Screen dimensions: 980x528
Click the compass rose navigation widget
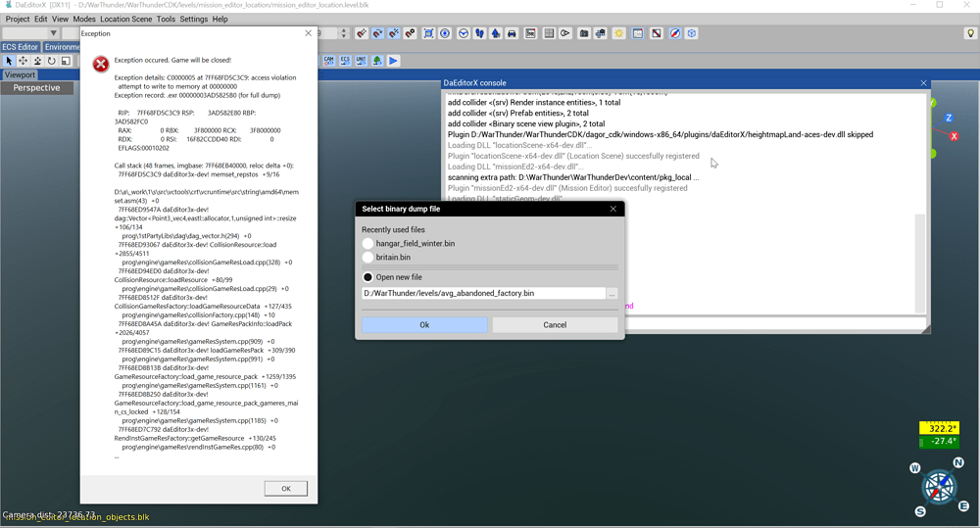pos(940,488)
